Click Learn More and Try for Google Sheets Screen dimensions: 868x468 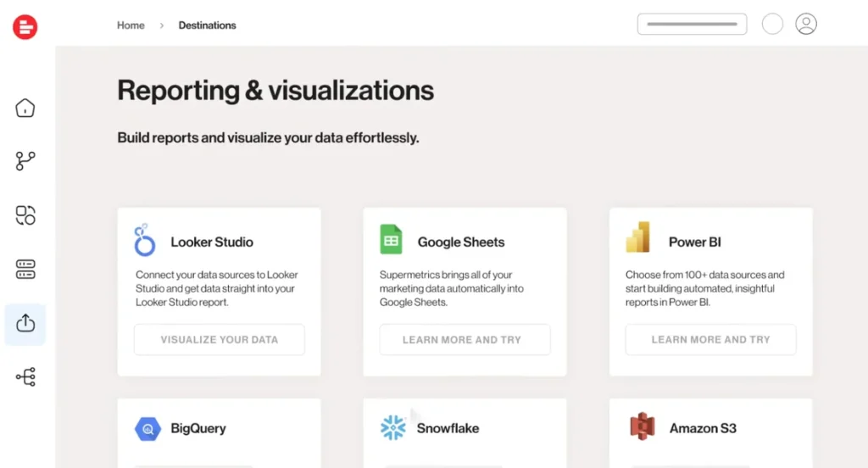pos(465,339)
